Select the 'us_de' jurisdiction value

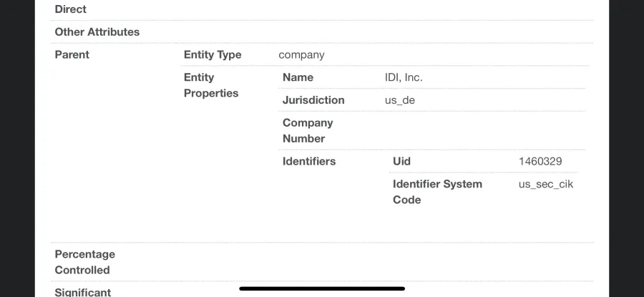399,100
